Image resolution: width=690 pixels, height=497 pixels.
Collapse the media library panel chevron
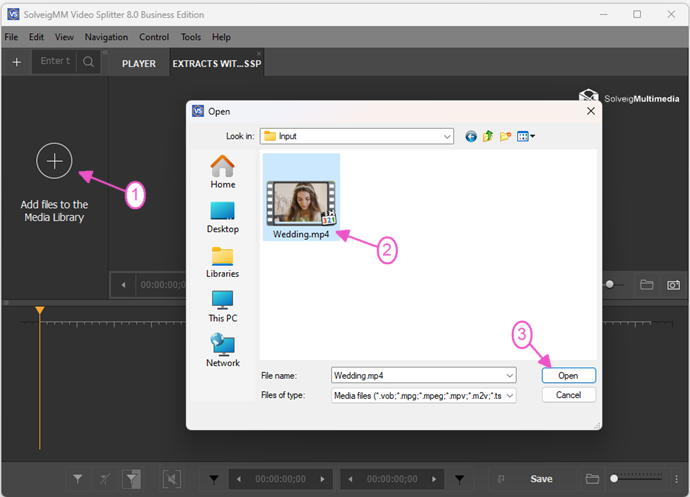tap(105, 52)
